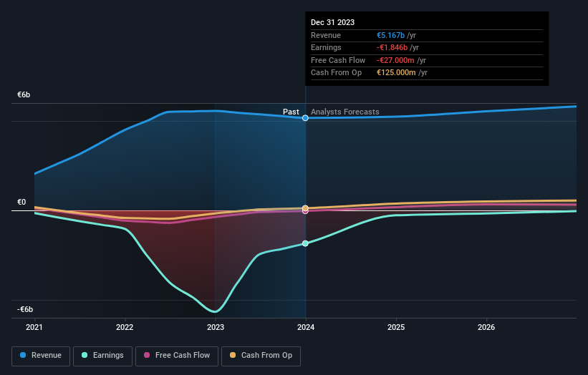The image size is (588, 375).
Task: Click the €6b y-axis label
Action: (24, 94)
